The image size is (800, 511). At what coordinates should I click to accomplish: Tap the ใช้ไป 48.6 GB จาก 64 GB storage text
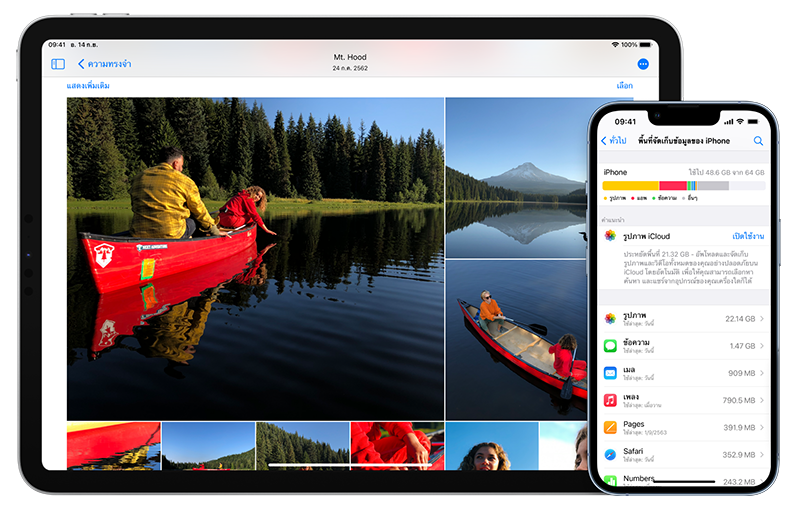[x=726, y=172]
